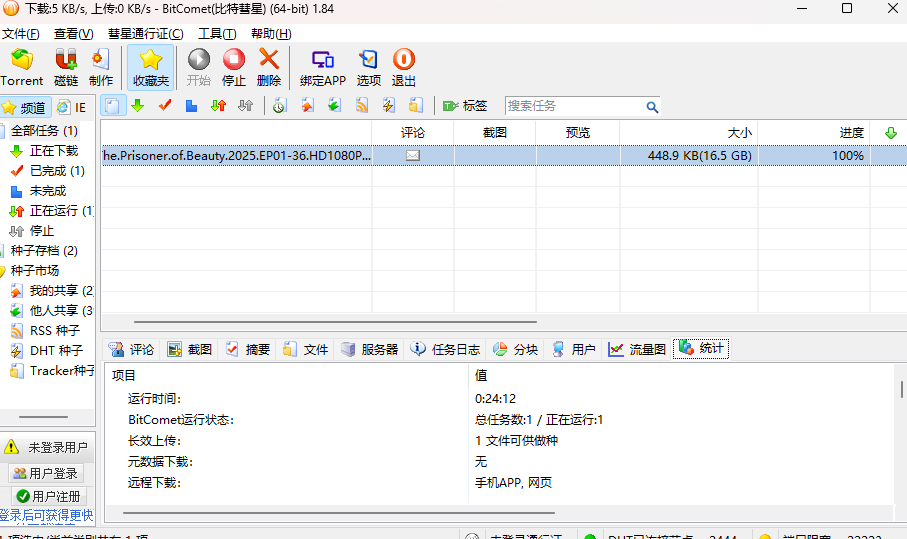Click the search magnifier icon
The width and height of the screenshot is (907, 539).
point(652,107)
